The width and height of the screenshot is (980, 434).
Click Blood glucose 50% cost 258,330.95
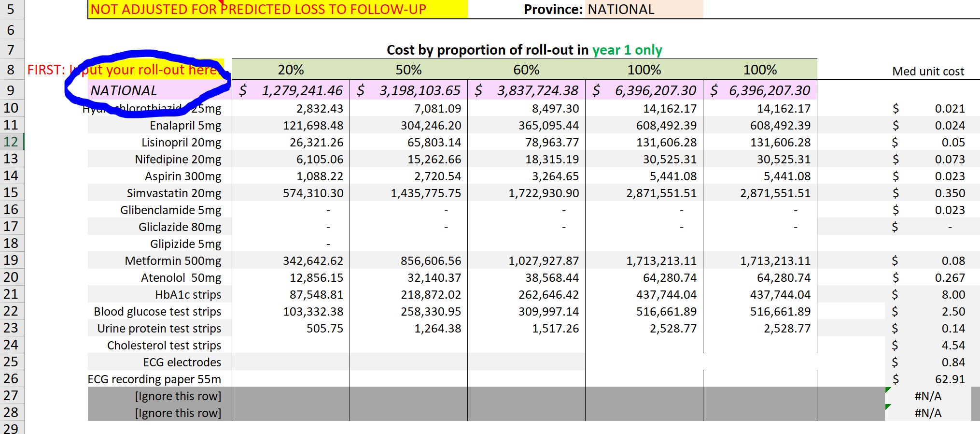(431, 312)
